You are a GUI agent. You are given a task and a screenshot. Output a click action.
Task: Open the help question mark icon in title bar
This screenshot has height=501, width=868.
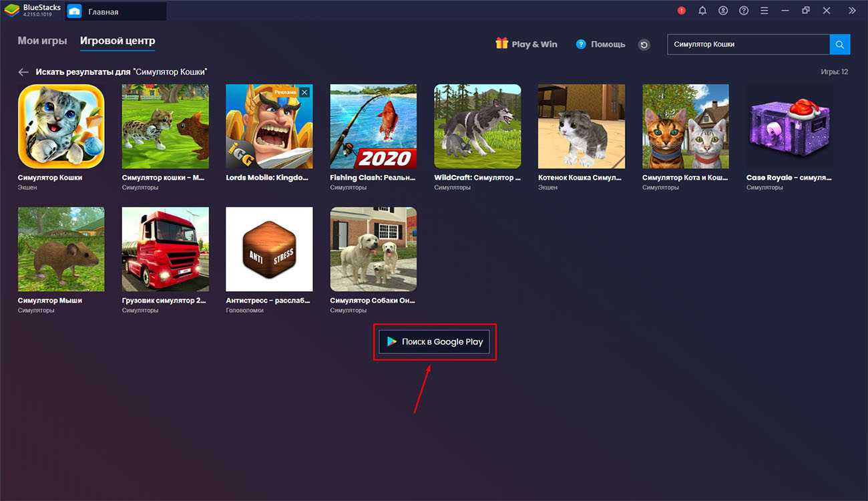click(744, 11)
